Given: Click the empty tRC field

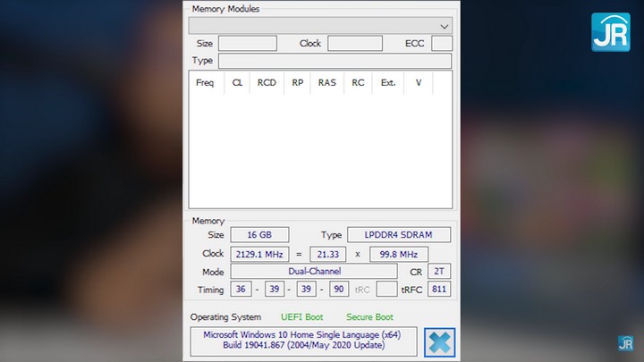Looking at the screenshot, I should pos(386,289).
